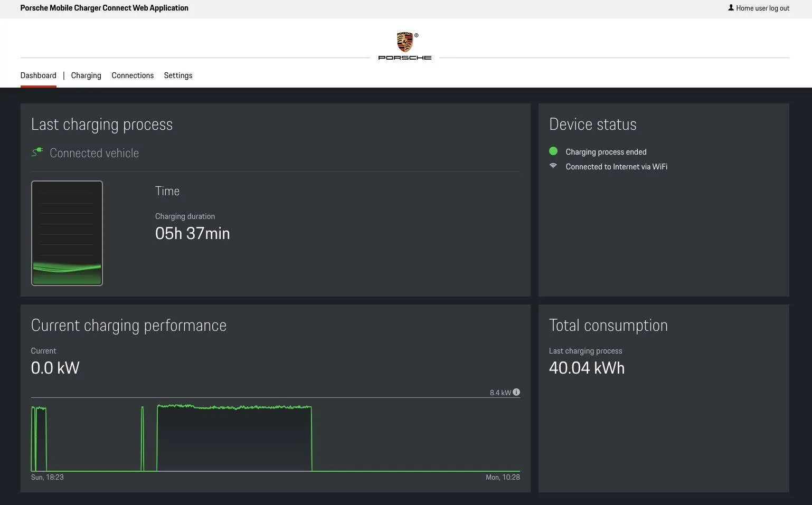The image size is (812, 505).
Task: Click the battery charge level graphic
Action: tap(67, 233)
